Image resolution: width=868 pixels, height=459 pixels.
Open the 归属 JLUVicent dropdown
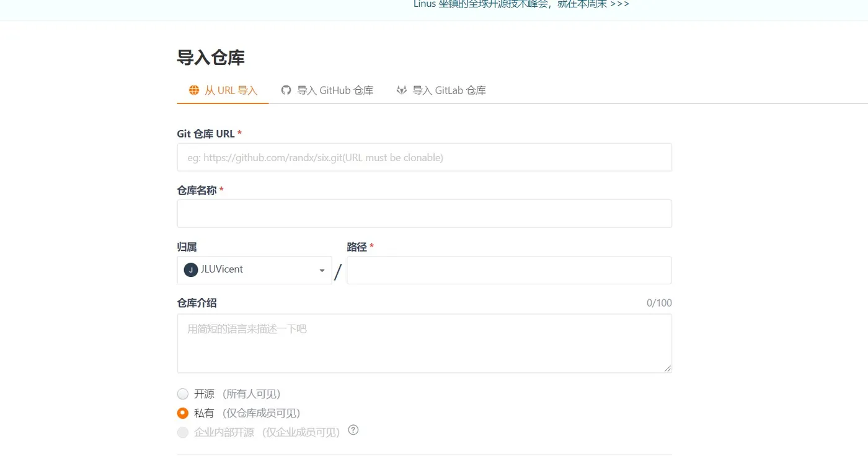click(255, 270)
